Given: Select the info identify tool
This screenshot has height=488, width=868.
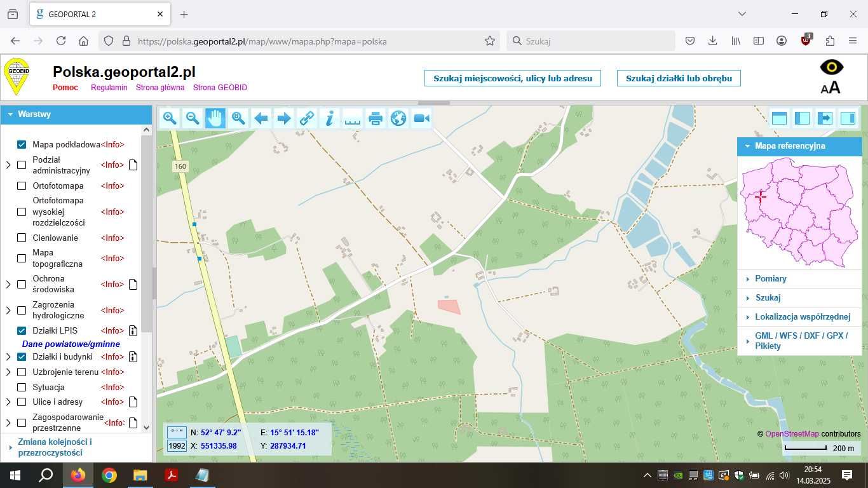Looking at the screenshot, I should (330, 118).
